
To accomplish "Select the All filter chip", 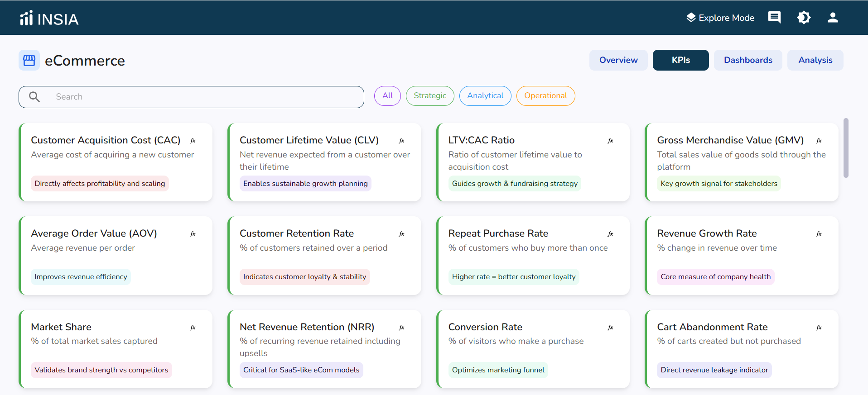I will coord(388,96).
